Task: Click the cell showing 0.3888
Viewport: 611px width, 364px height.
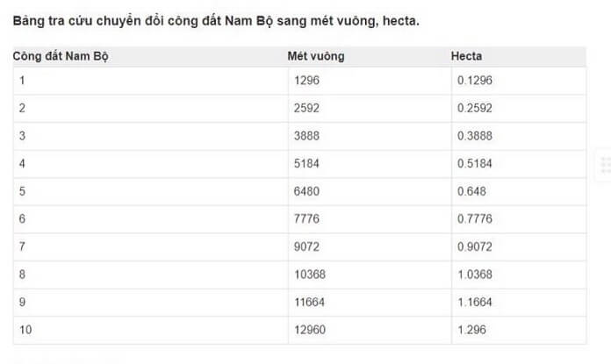Action: pos(519,136)
